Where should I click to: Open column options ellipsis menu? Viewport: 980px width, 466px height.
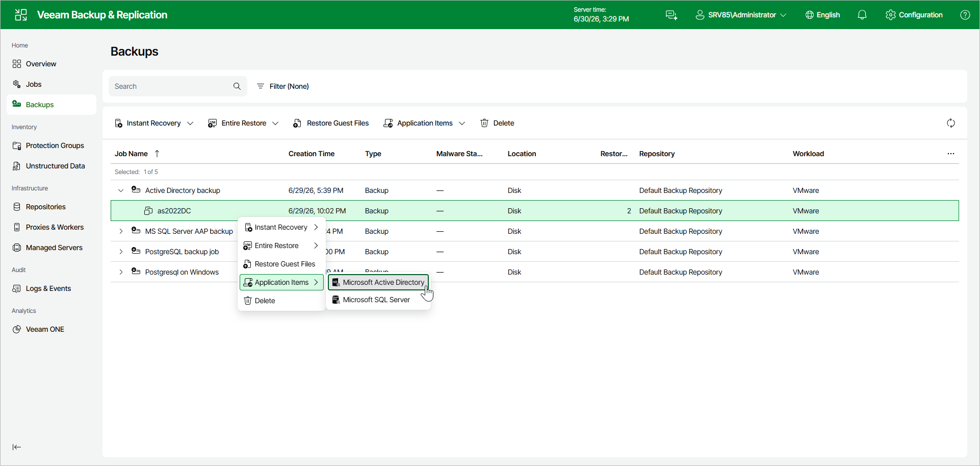click(951, 154)
